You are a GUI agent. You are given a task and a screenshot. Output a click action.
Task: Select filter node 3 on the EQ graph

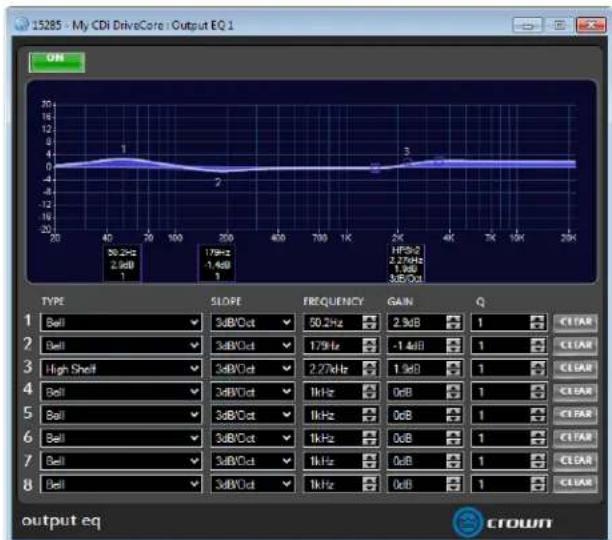[x=407, y=151]
